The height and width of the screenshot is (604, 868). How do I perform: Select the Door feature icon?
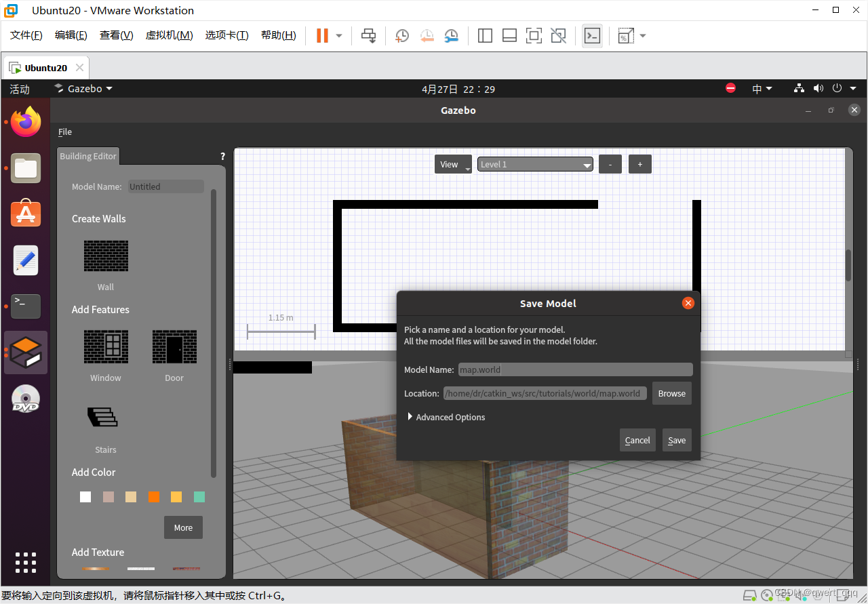coord(174,346)
